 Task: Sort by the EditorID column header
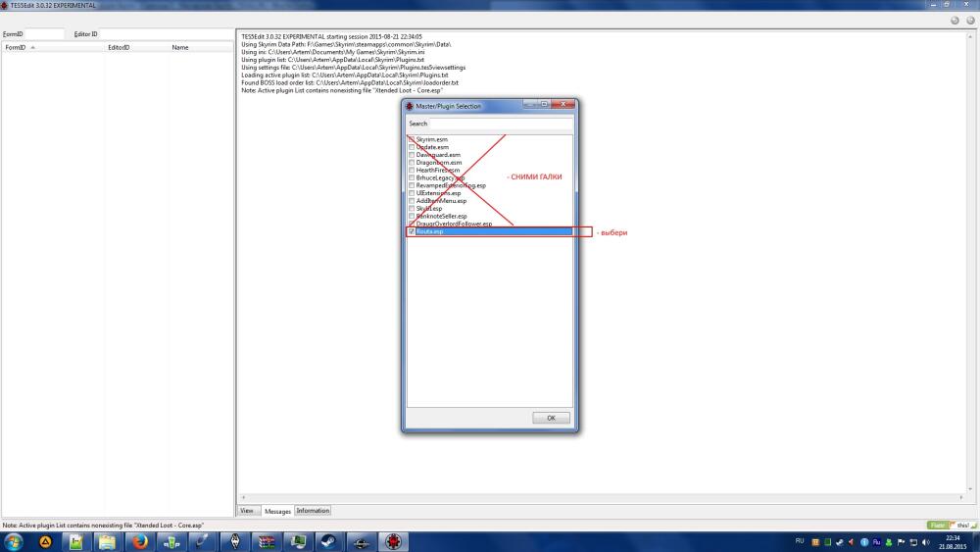pyautogui.click(x=136, y=47)
